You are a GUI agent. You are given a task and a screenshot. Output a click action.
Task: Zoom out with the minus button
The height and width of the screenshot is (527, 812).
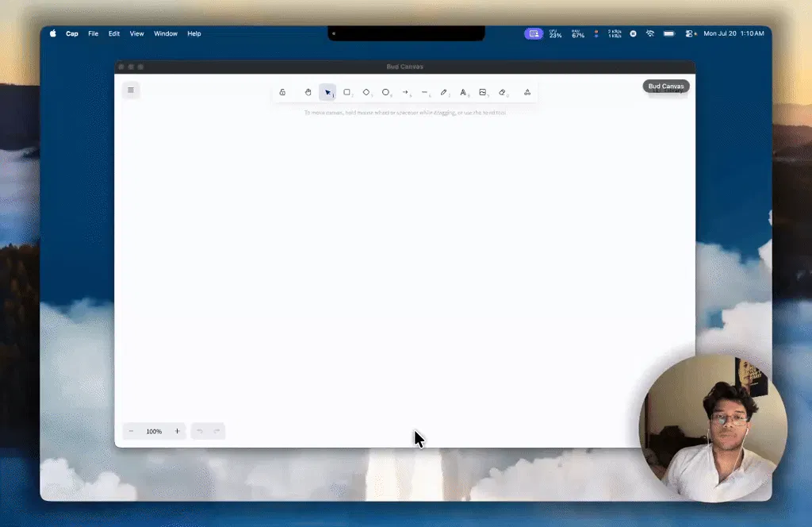coord(131,431)
